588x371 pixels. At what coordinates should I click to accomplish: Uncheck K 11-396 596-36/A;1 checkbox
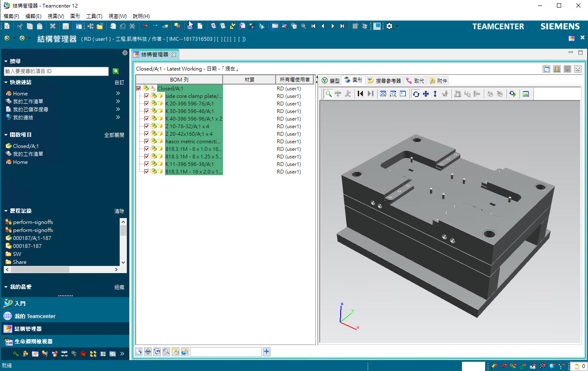coord(147,164)
